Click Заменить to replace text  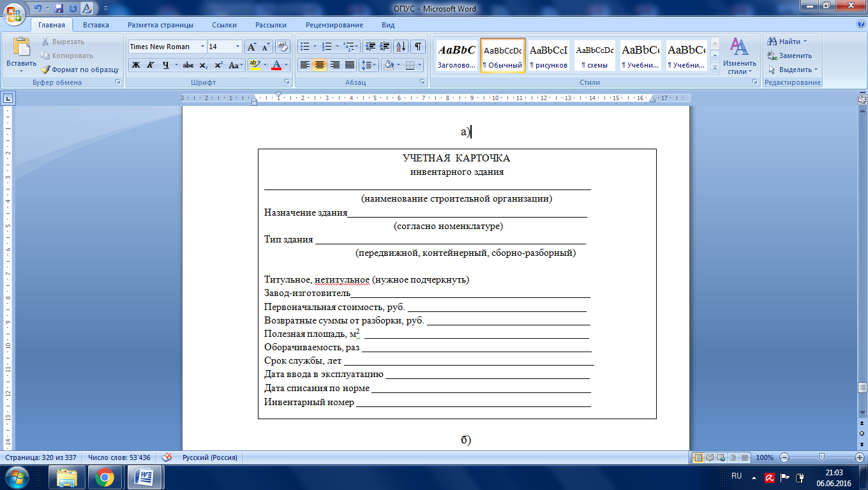[x=790, y=56]
